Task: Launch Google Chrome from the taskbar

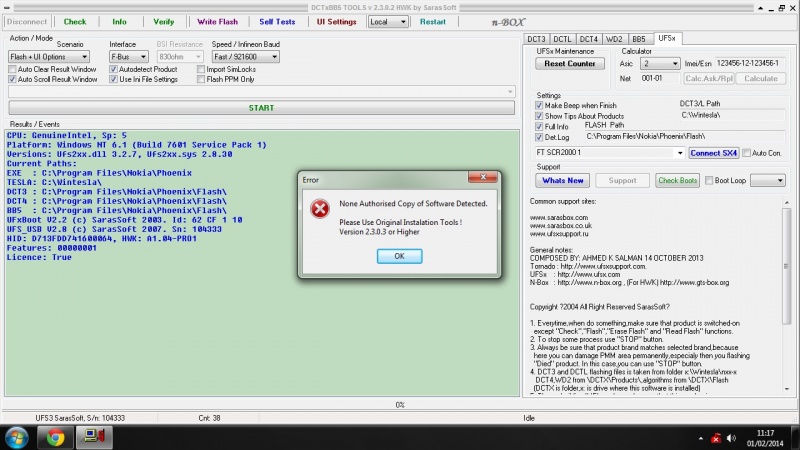Action: [x=55, y=438]
